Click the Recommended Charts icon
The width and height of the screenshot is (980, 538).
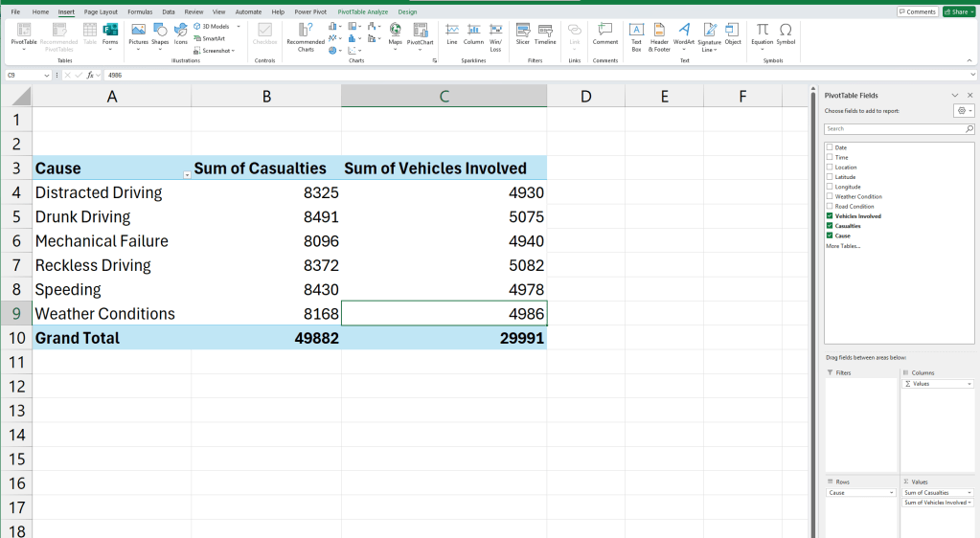(x=306, y=34)
